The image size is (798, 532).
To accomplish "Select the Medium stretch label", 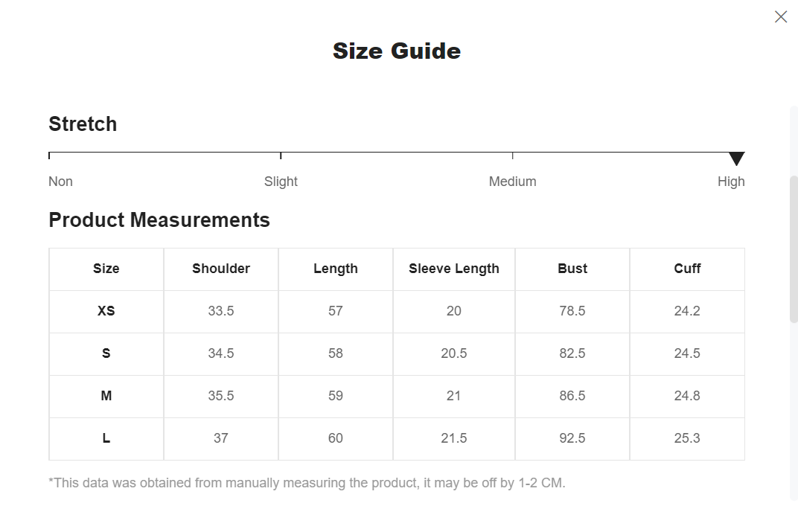I will (512, 182).
